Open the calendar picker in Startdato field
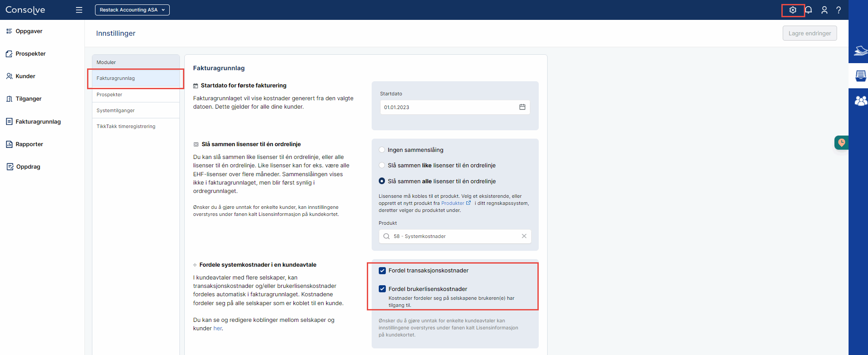 point(522,107)
